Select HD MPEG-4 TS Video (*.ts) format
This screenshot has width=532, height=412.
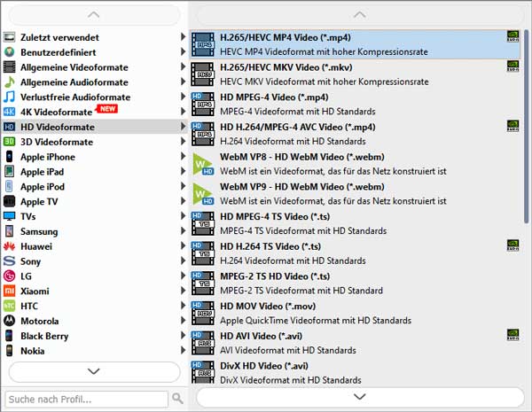(355, 223)
